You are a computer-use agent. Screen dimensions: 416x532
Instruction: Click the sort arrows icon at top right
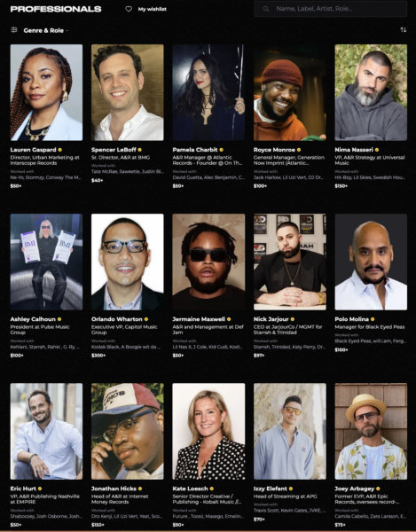403,30
